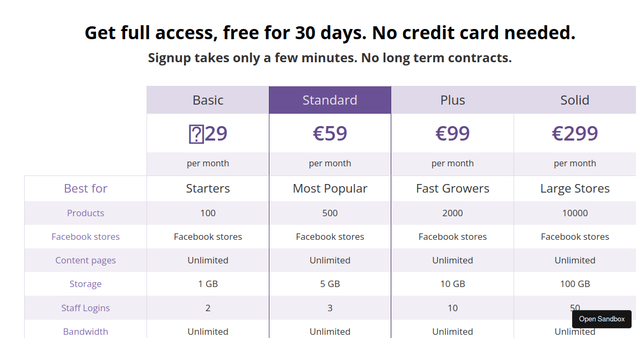
Task: Click the Facebook stores row label on left
Action: pyautogui.click(x=85, y=237)
